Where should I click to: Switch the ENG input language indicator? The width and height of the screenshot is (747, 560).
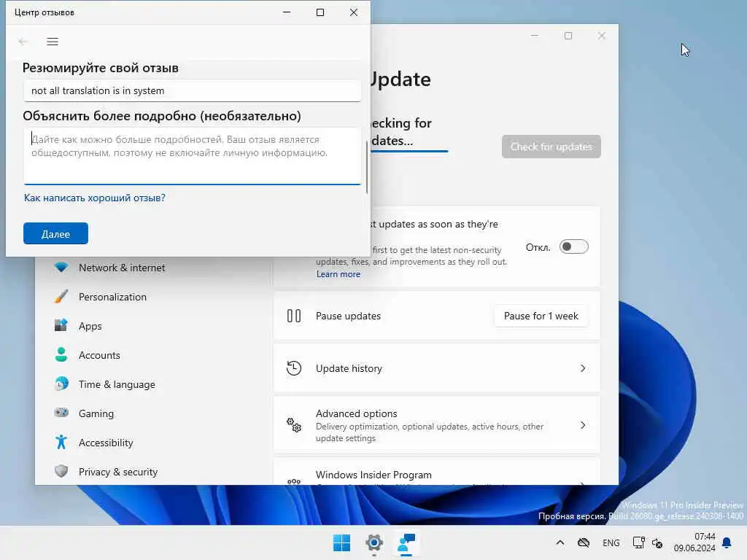(611, 542)
